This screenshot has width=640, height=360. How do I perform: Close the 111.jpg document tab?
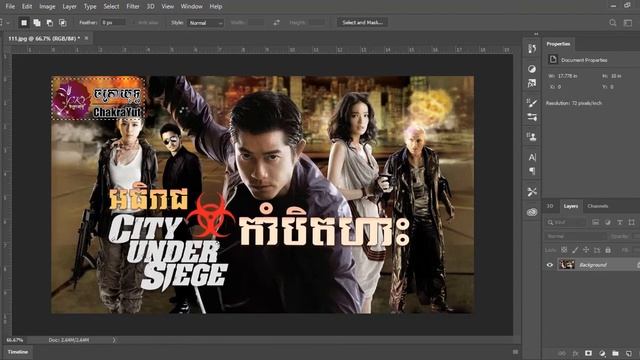[x=86, y=38]
